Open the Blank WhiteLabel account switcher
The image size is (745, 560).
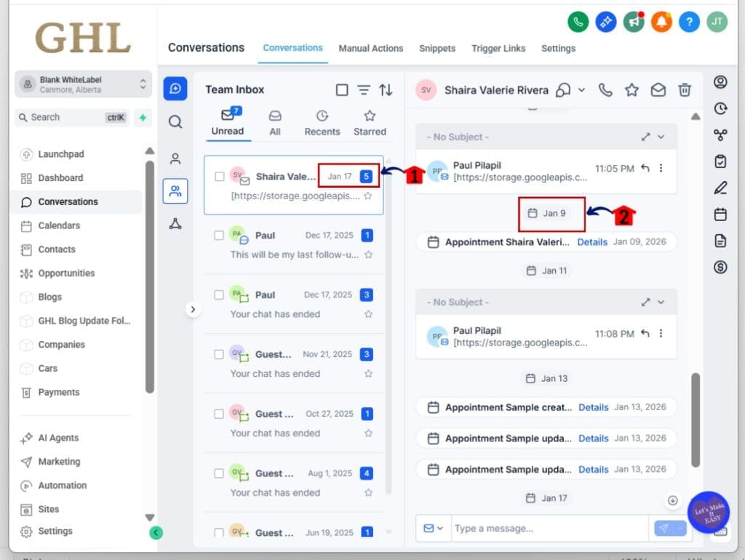pyautogui.click(x=83, y=84)
